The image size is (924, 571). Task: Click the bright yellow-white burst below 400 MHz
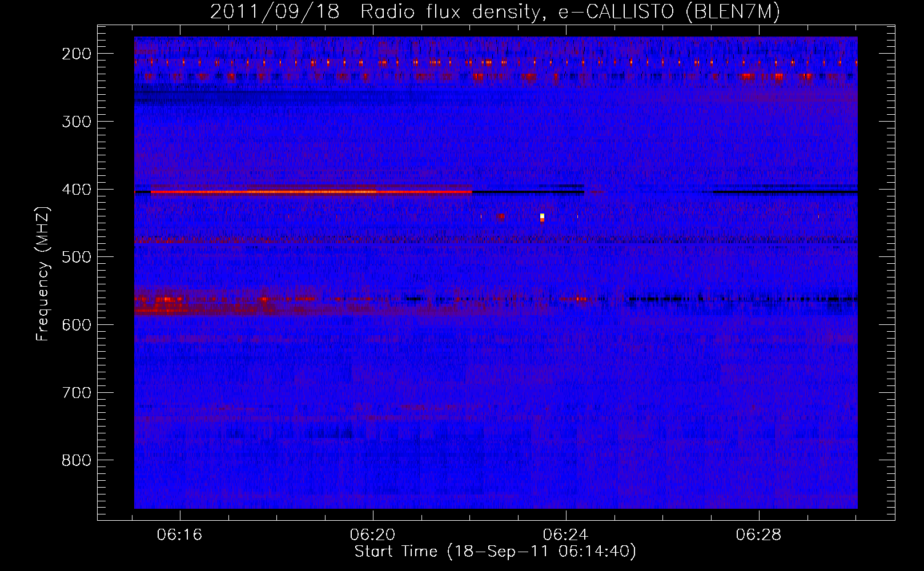click(542, 217)
